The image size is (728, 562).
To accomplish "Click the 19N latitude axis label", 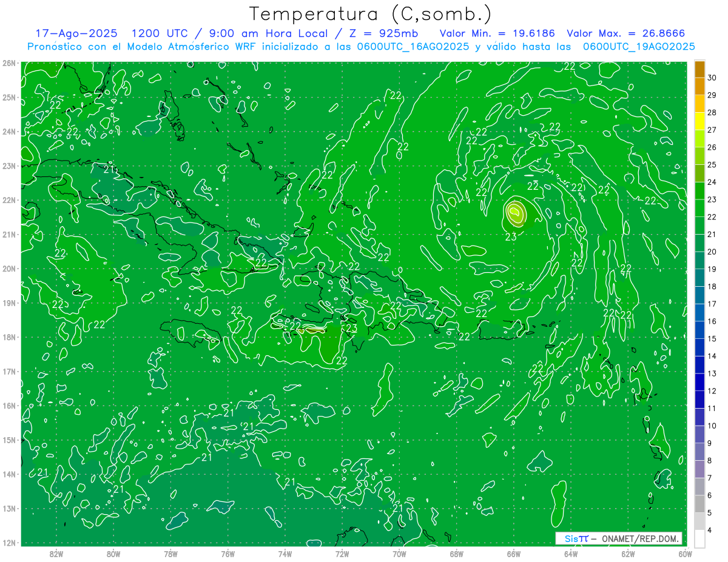I will coord(8,303).
